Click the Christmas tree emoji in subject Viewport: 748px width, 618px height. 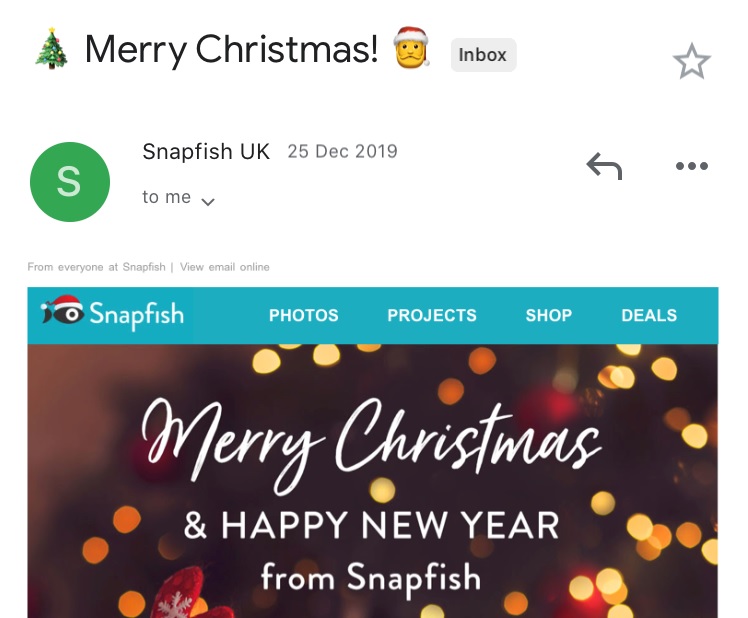tap(52, 49)
